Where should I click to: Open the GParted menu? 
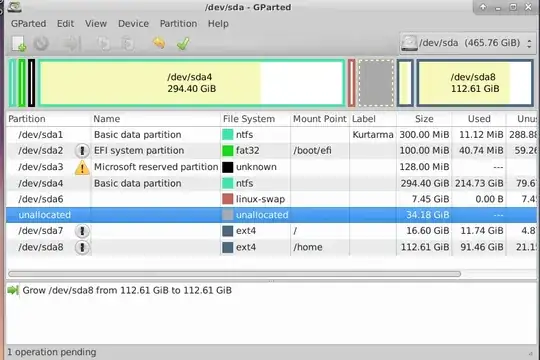[x=28, y=23]
